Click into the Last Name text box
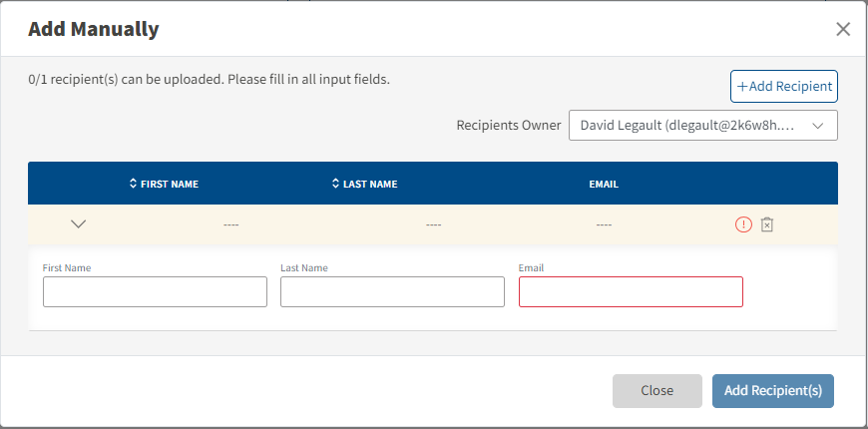Screen dimensions: 868x429 point(392,291)
